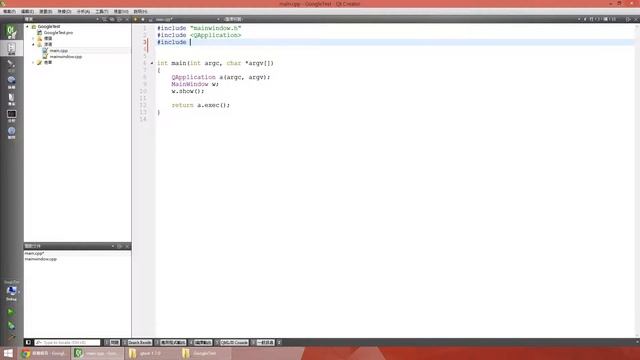Expand the forms folder in project tree

(x=33, y=62)
